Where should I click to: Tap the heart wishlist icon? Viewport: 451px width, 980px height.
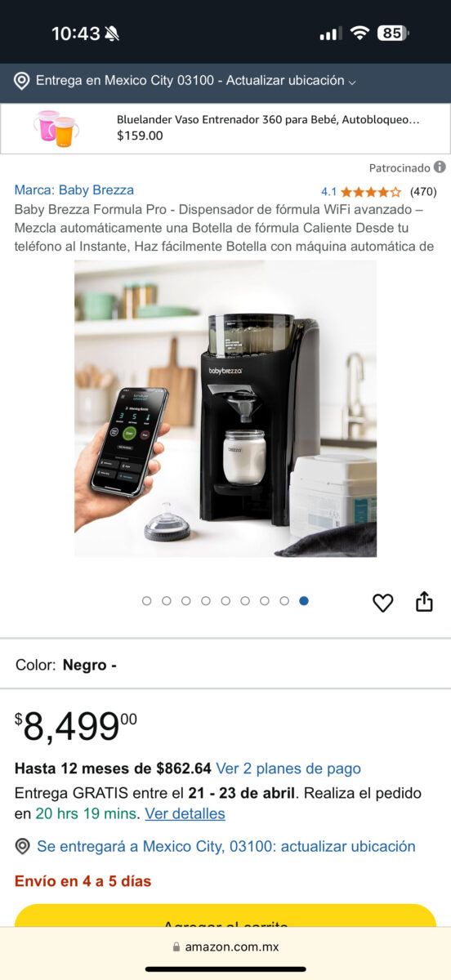(x=382, y=603)
